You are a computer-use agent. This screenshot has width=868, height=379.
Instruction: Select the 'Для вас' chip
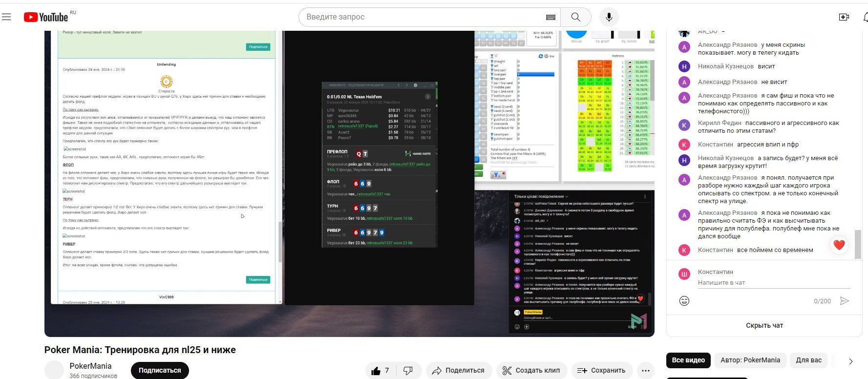(x=809, y=360)
